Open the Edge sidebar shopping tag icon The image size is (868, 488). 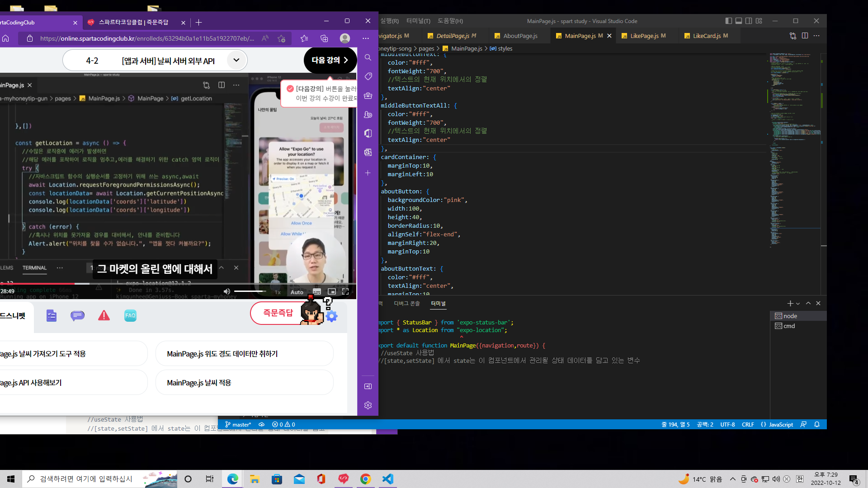tap(368, 76)
